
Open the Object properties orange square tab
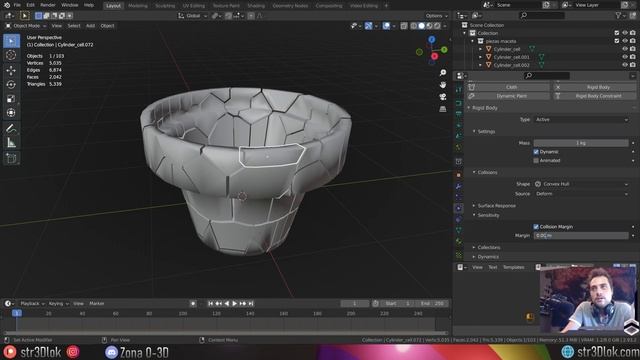[x=459, y=175]
